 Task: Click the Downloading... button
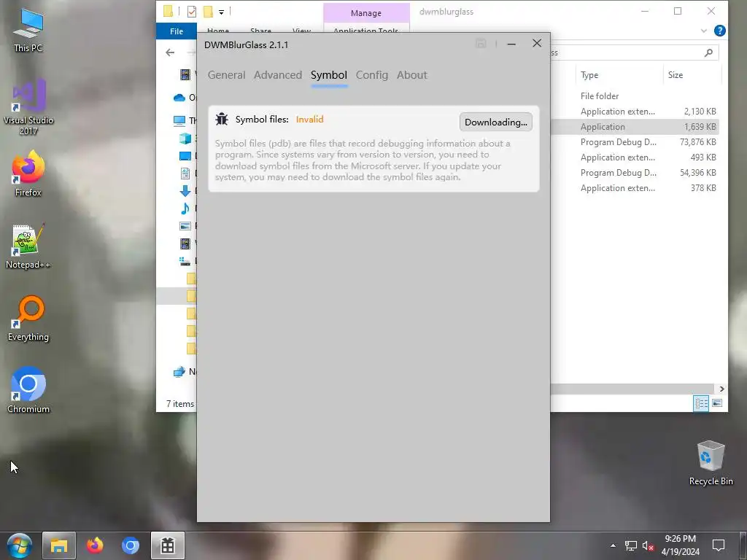[496, 122]
